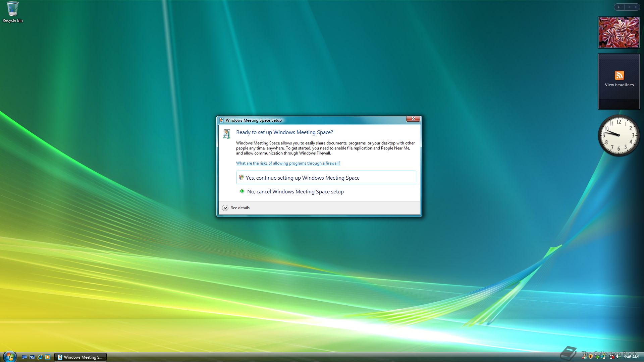Click the Windows Sidebar tray icon
644x362 pixels.
click(603, 357)
